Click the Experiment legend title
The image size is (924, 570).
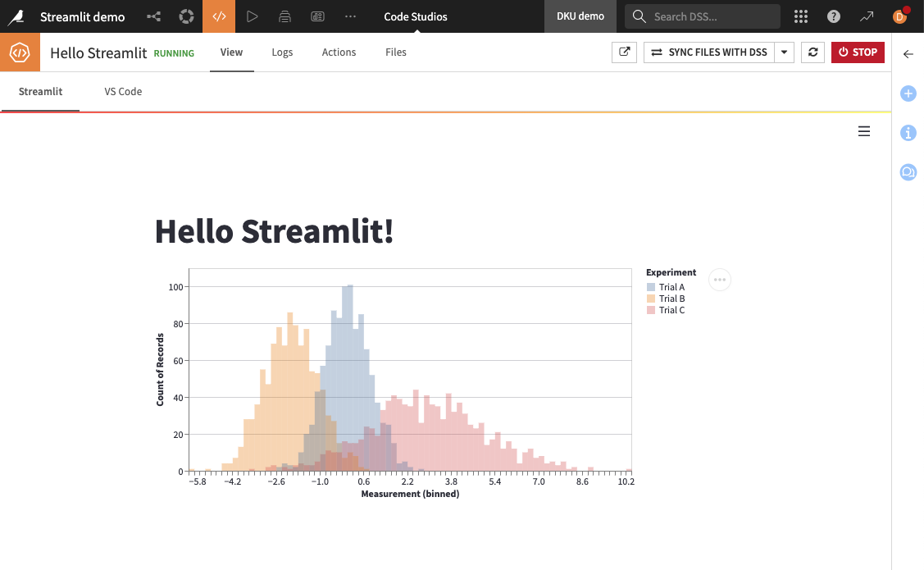coord(671,272)
